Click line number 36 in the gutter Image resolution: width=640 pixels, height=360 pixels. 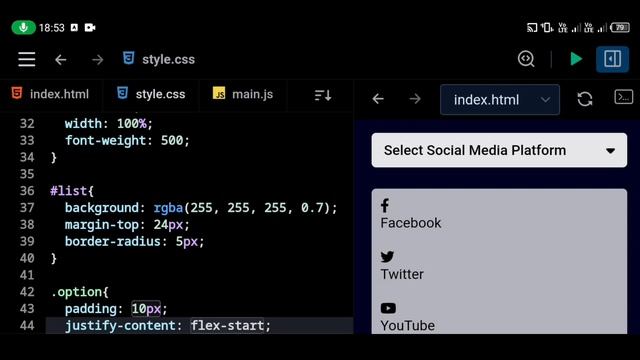pos(27,191)
